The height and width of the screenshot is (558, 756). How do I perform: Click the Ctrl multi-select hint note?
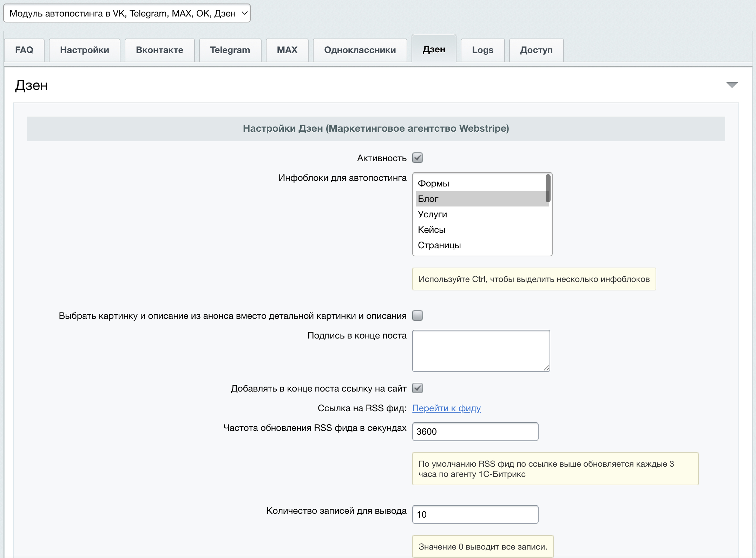coord(534,279)
